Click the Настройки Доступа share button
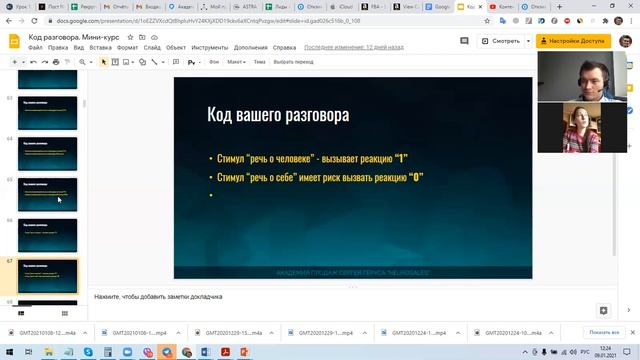 (573, 41)
